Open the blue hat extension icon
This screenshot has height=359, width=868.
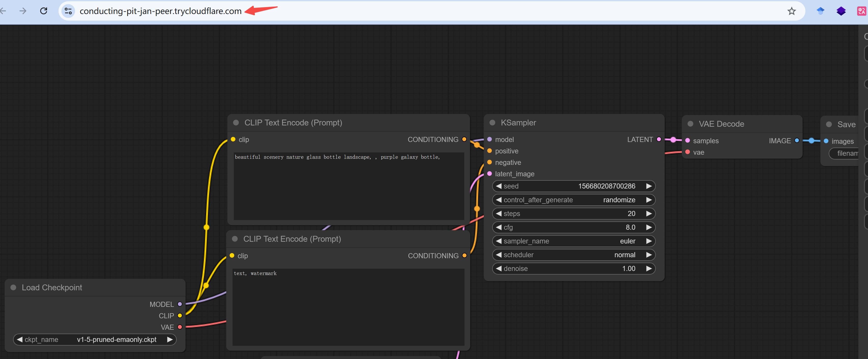(x=820, y=11)
